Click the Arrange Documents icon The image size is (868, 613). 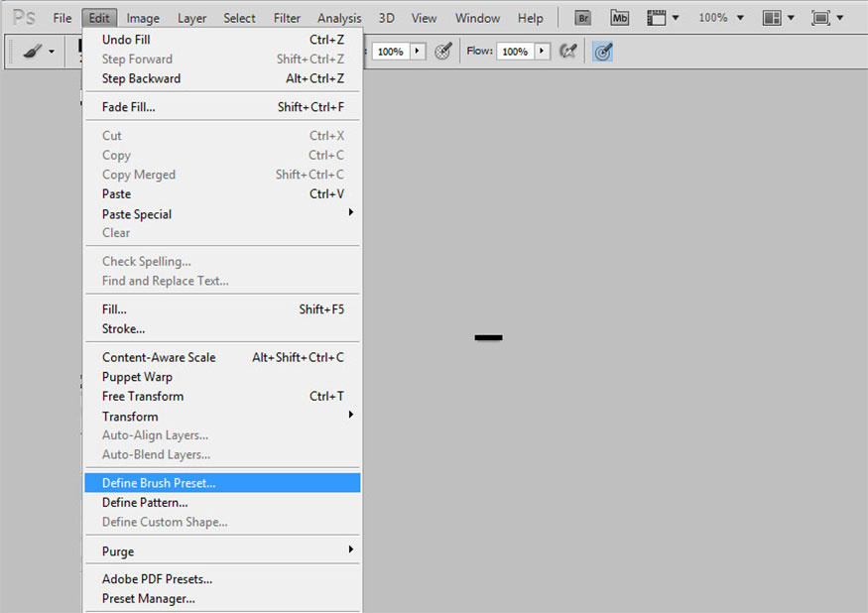click(772, 18)
